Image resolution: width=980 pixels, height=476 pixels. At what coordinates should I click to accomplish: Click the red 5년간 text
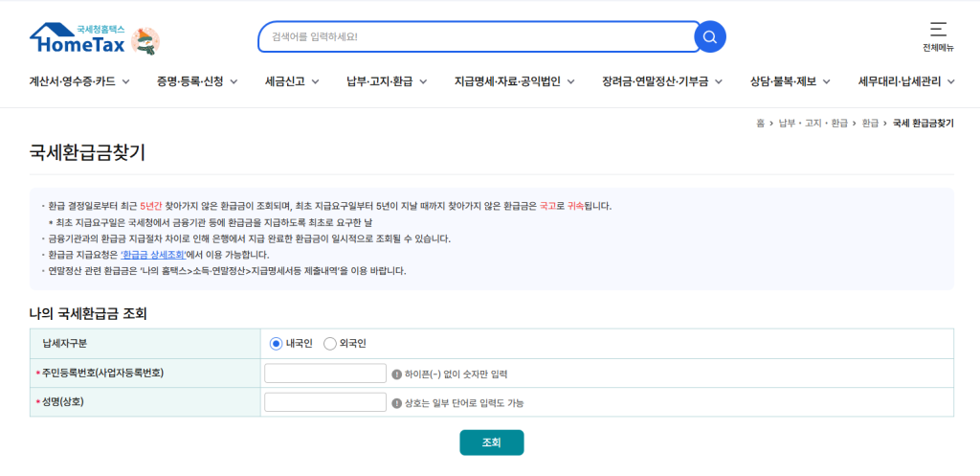tap(150, 206)
